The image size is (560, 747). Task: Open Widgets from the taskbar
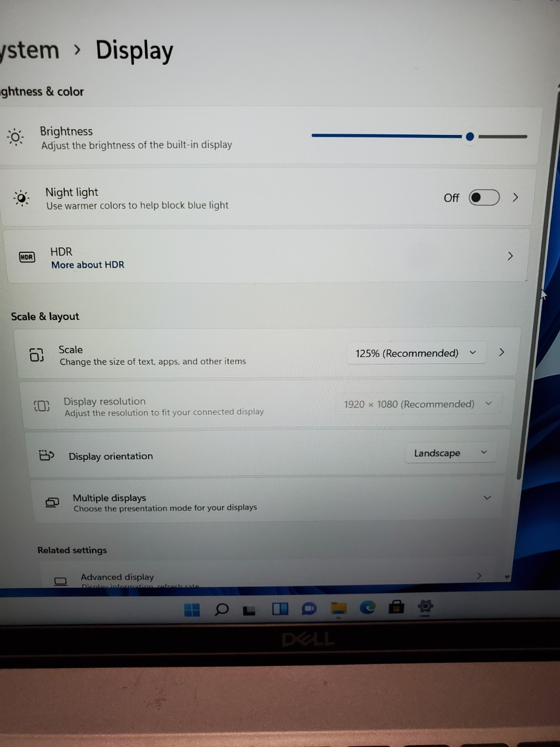tap(280, 609)
